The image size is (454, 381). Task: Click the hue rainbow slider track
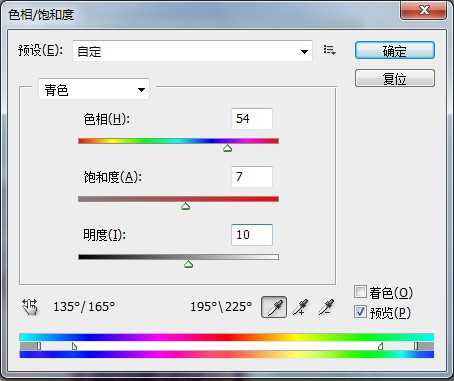178,141
